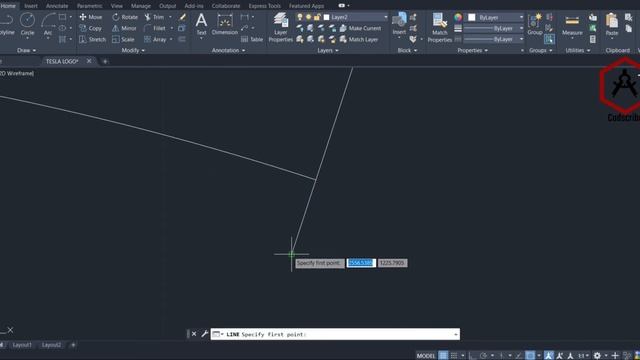Open the Manage ribbon tab
The height and width of the screenshot is (360, 640).
(141, 6)
